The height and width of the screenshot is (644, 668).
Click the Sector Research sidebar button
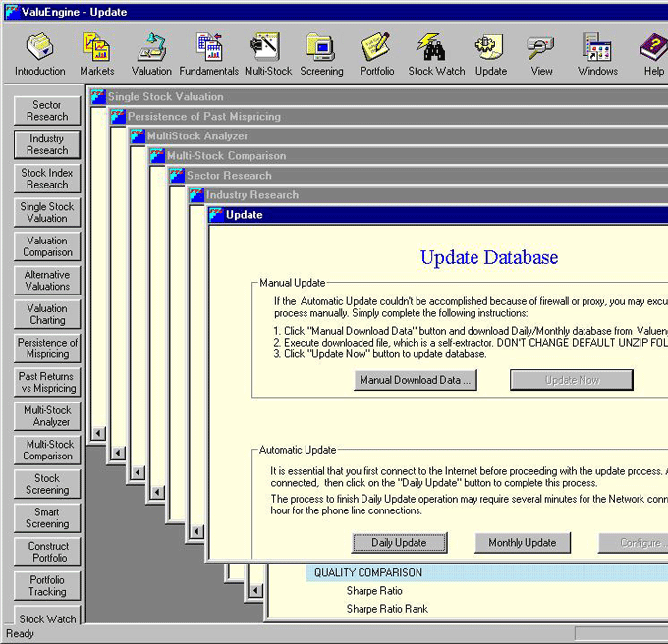pyautogui.click(x=47, y=111)
